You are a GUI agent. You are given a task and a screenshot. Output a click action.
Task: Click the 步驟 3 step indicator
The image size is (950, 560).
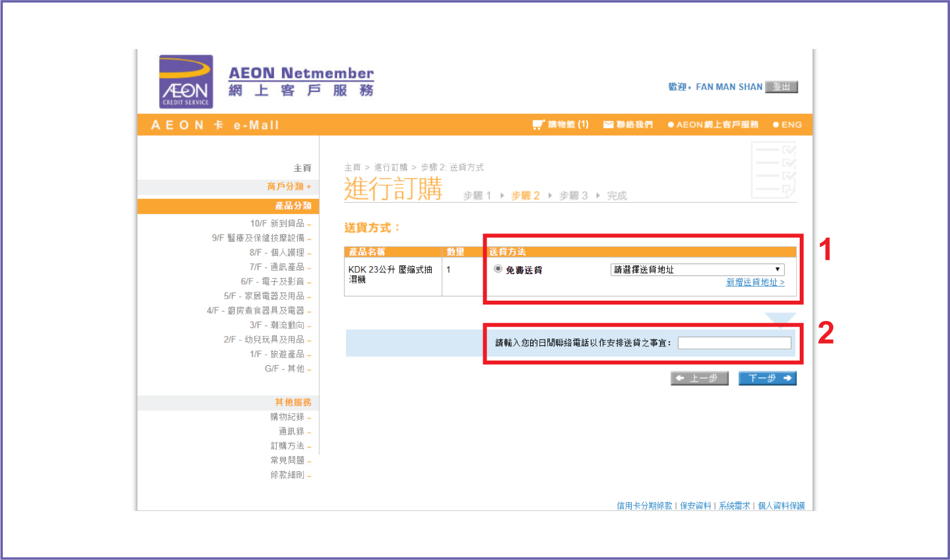(x=573, y=196)
